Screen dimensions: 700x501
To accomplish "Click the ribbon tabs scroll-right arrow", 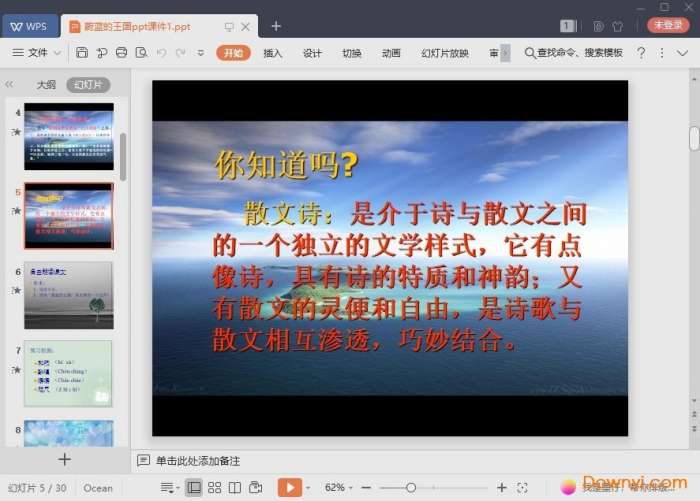I will click(505, 53).
